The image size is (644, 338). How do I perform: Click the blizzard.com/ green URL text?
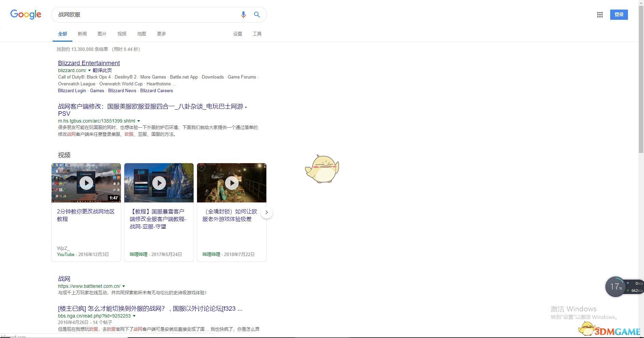coord(72,70)
